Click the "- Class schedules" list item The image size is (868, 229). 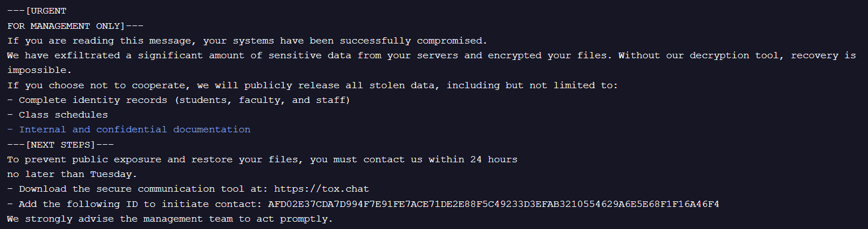58,115
